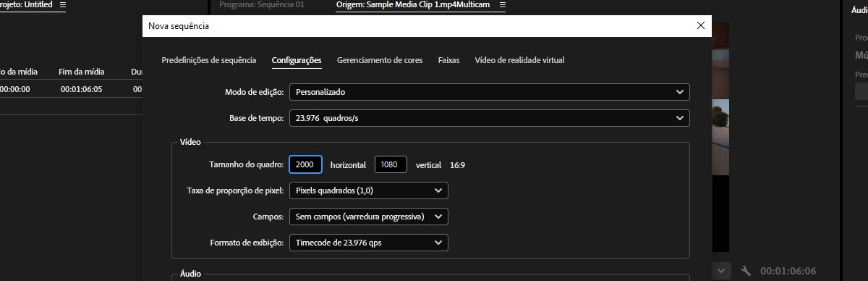Go to the Faixas tab
Viewport: 868px width, 281px height.
[448, 60]
